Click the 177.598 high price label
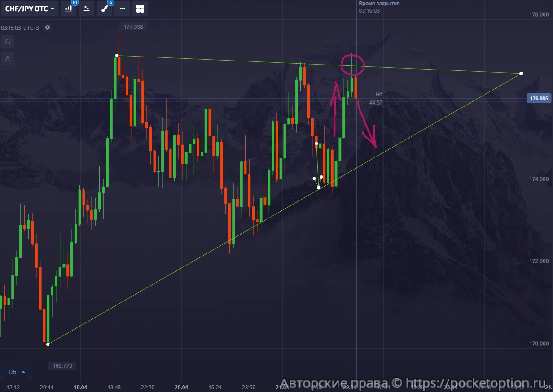 point(133,27)
